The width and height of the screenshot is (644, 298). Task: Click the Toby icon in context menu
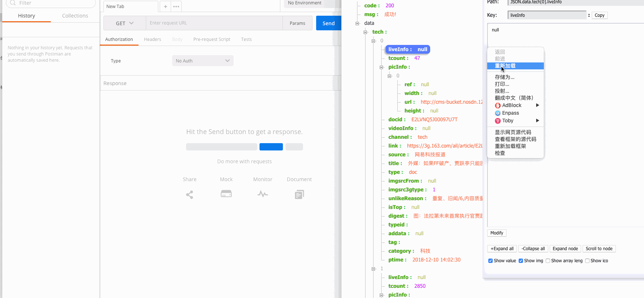point(498,121)
